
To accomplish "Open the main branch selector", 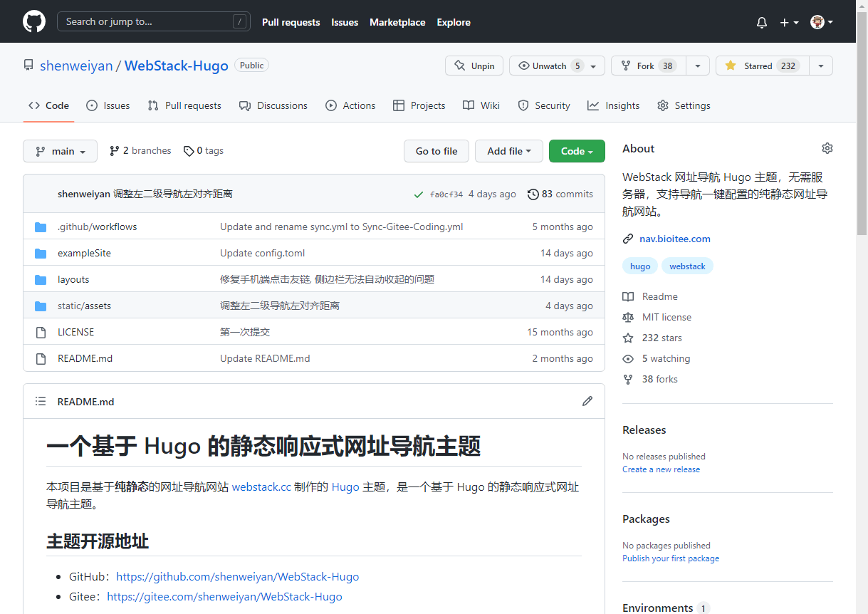I will coord(60,151).
